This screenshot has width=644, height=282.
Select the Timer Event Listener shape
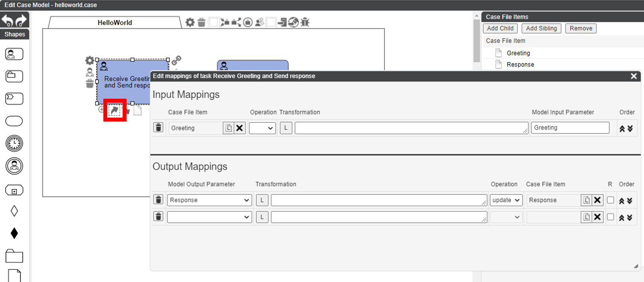click(x=14, y=143)
